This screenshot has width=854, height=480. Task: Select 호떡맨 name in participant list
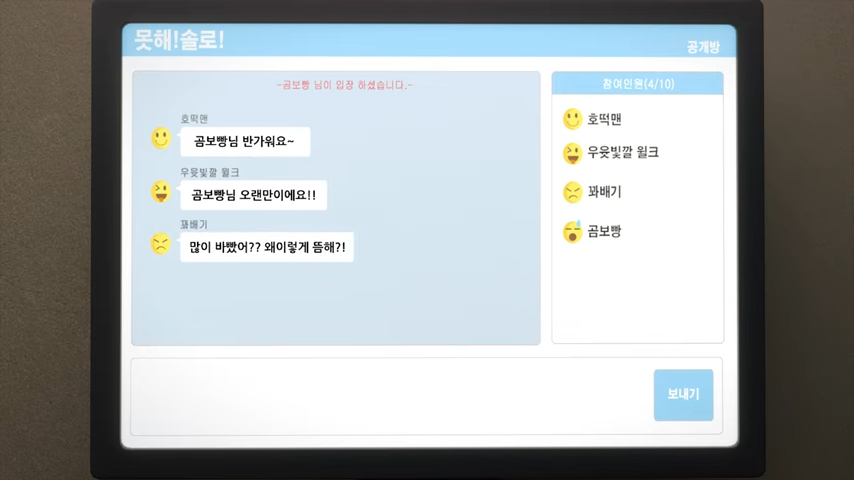[604, 119]
